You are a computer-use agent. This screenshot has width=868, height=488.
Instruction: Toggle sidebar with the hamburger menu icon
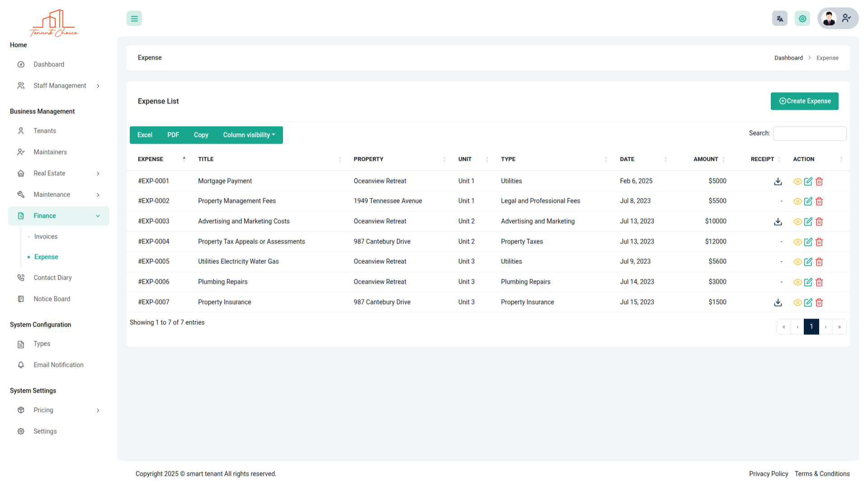(134, 19)
